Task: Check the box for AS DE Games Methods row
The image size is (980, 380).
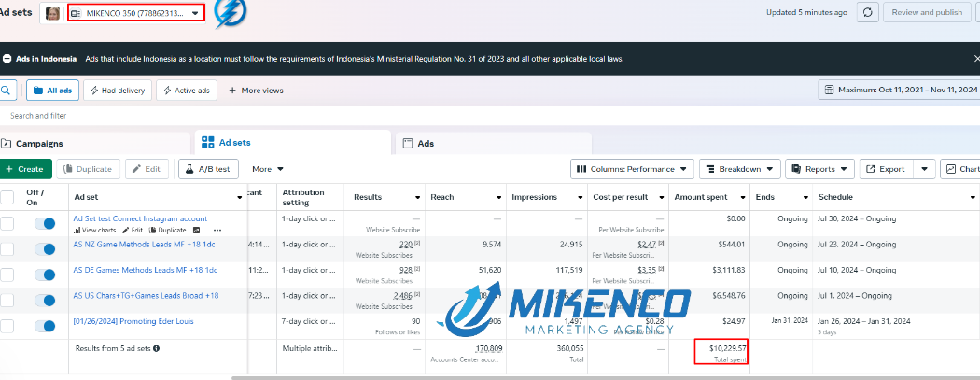Action: click(x=7, y=275)
